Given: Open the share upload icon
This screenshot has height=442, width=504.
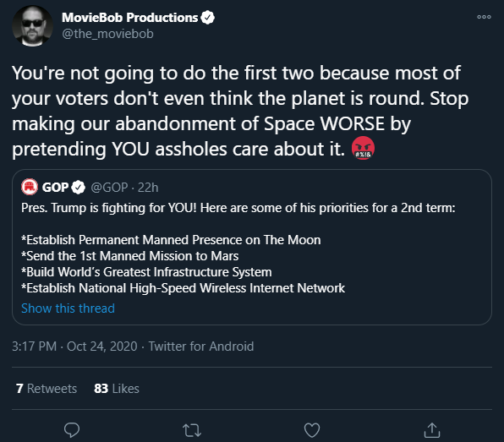Looking at the screenshot, I should point(432,430).
